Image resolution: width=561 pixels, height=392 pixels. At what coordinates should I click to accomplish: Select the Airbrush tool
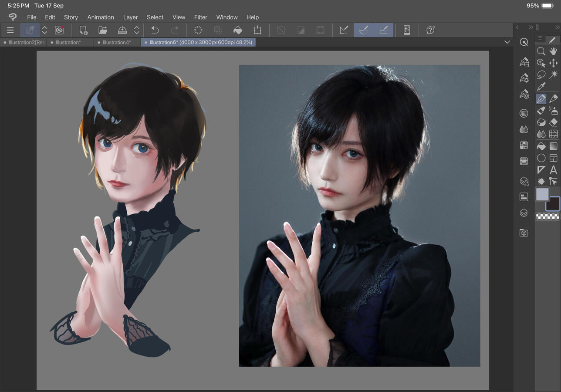(x=554, y=111)
